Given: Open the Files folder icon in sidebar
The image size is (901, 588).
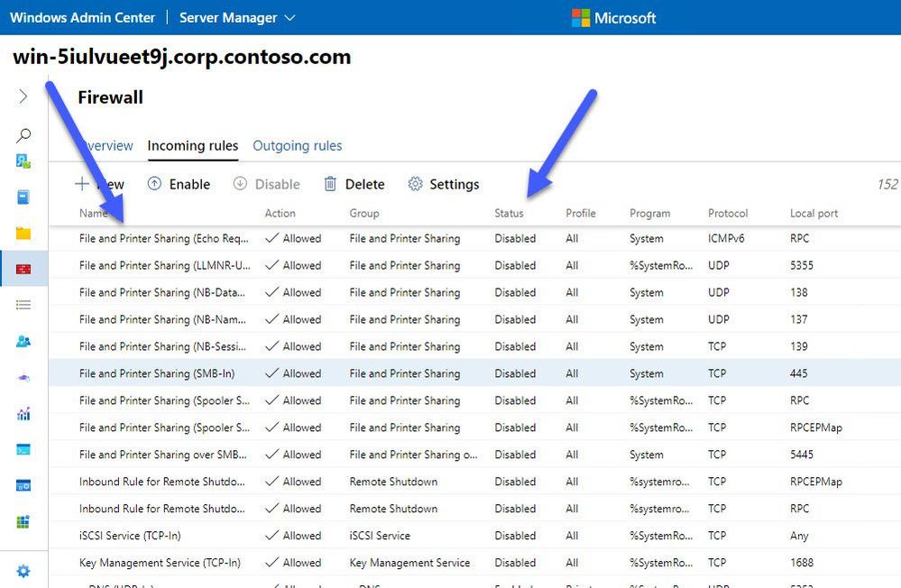Looking at the screenshot, I should coord(23,234).
